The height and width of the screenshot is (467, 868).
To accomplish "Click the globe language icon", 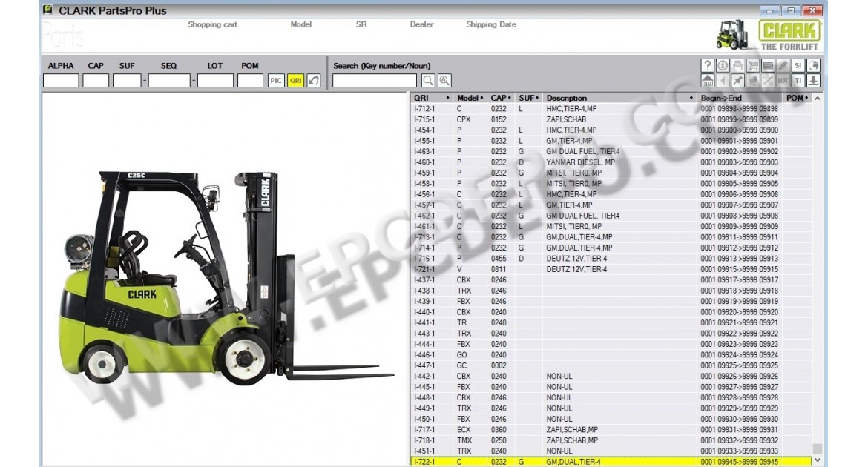I will point(813,65).
